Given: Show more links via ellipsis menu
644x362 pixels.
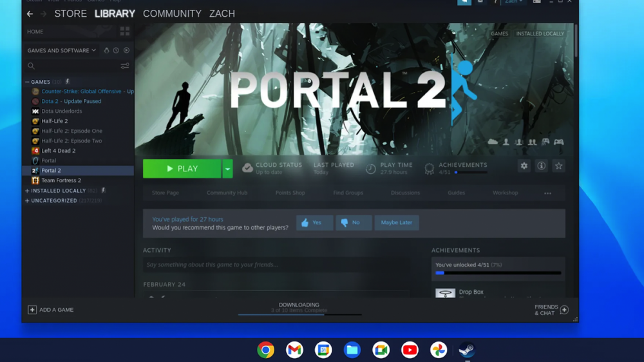Looking at the screenshot, I should tap(548, 193).
